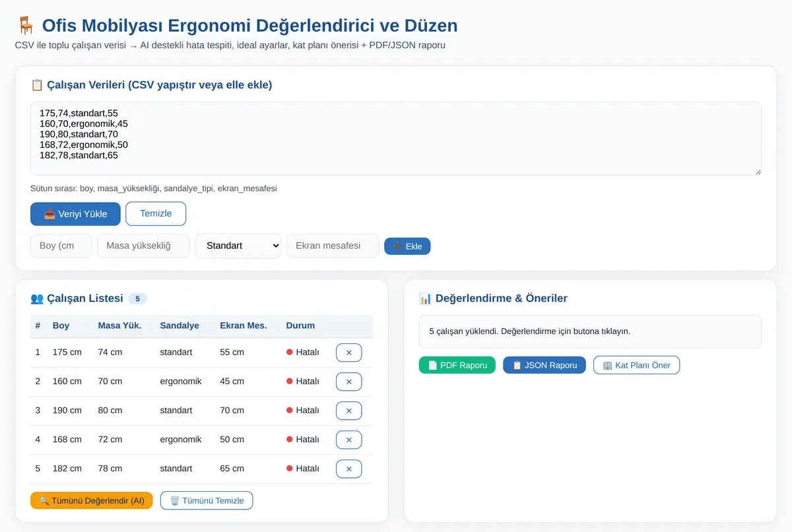Viewport: 792px width, 532px height.
Task: Click the chart icon beside Değerlendirme & Öneriler
Action: point(426,298)
